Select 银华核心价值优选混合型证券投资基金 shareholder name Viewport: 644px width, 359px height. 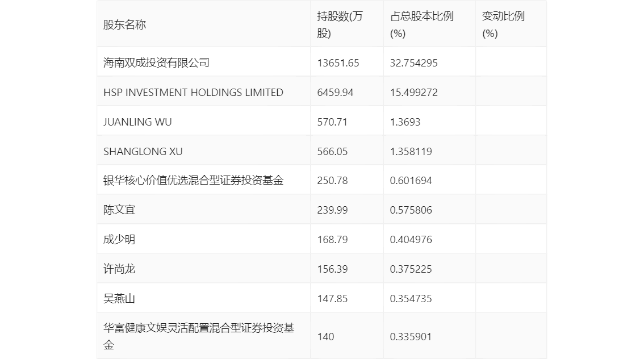(x=194, y=180)
